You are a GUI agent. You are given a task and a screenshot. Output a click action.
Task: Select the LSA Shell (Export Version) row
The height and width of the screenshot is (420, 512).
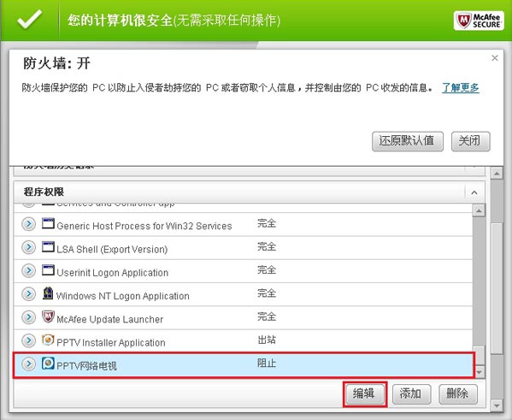pyautogui.click(x=244, y=248)
